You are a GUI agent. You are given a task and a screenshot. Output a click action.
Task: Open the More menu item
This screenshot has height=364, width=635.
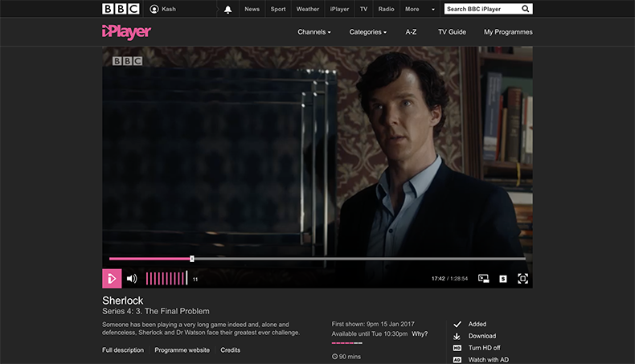pos(412,9)
